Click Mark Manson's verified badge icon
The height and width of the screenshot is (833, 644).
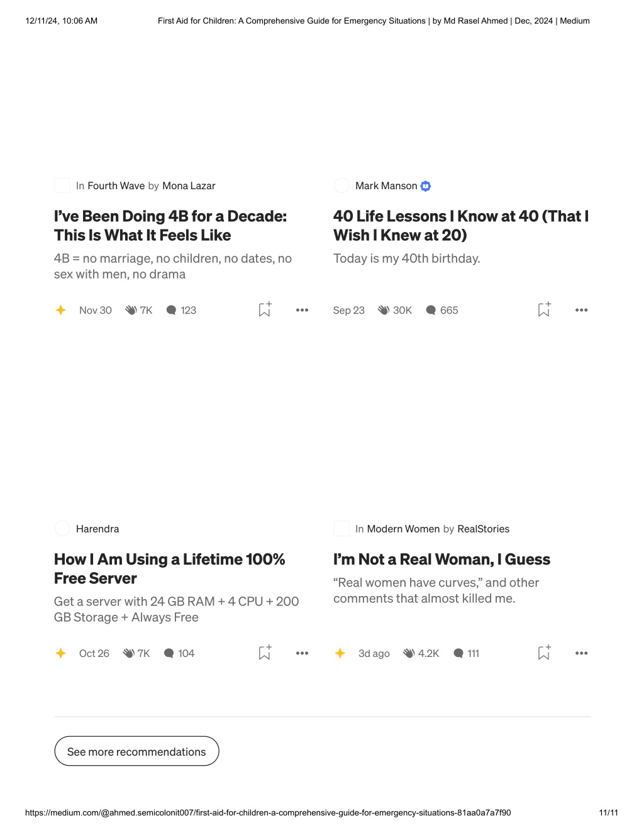426,186
